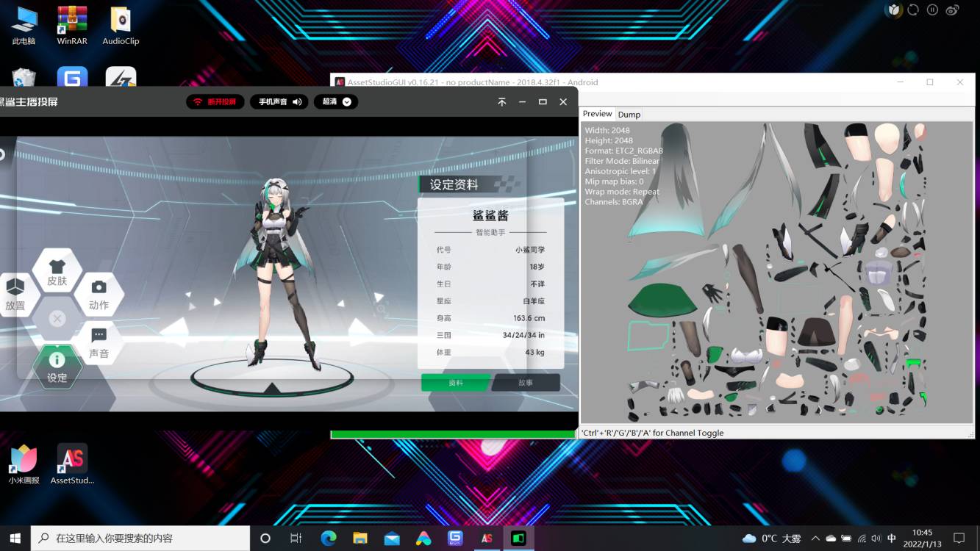
Task: Click the 鲨鲨酱 character name
Action: pos(490,216)
